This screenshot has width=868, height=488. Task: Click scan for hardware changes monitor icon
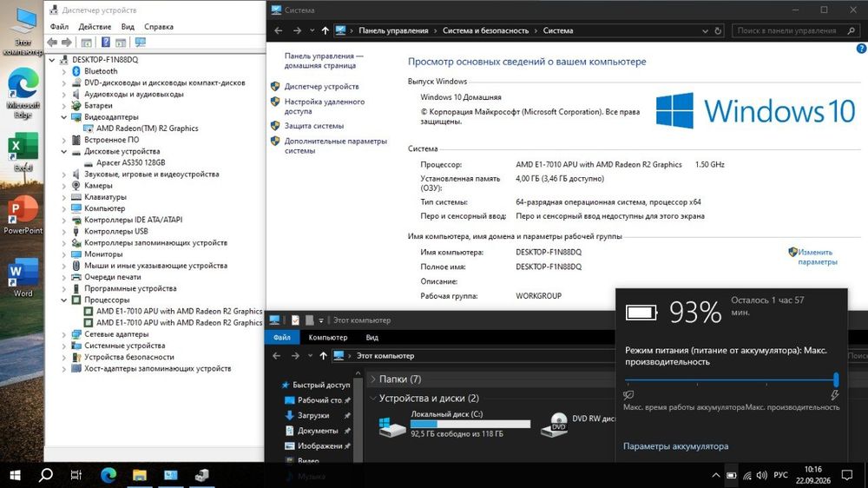(141, 42)
